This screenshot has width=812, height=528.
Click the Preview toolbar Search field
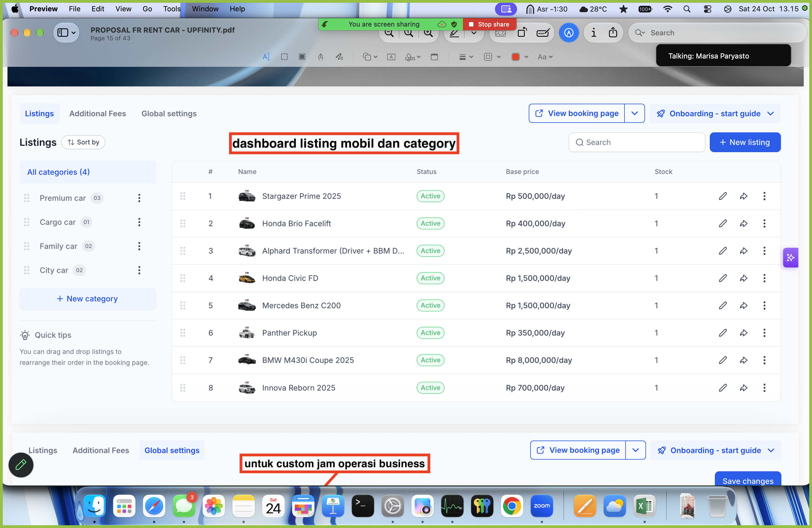click(x=718, y=33)
